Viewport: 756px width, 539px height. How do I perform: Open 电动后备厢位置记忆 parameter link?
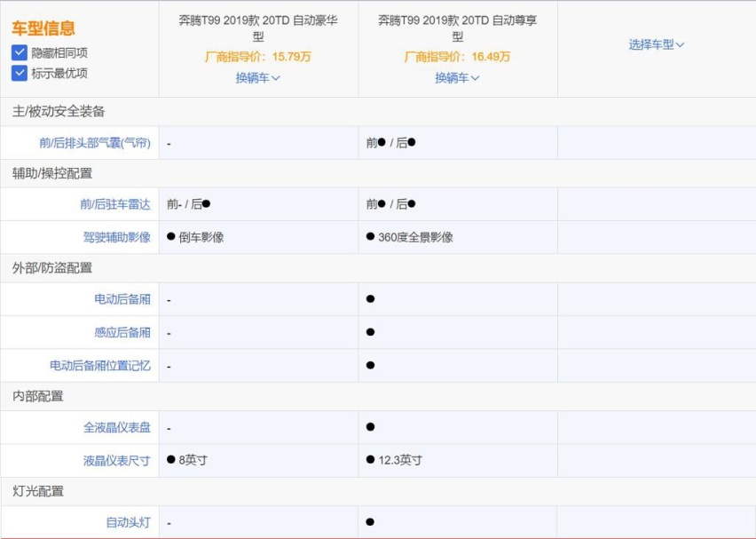pos(99,366)
